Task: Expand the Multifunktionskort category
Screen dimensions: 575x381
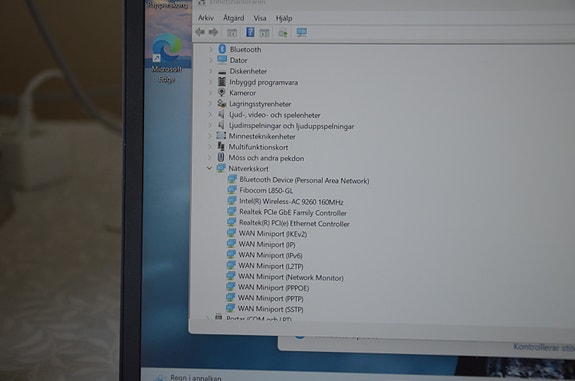Action: 210,147
